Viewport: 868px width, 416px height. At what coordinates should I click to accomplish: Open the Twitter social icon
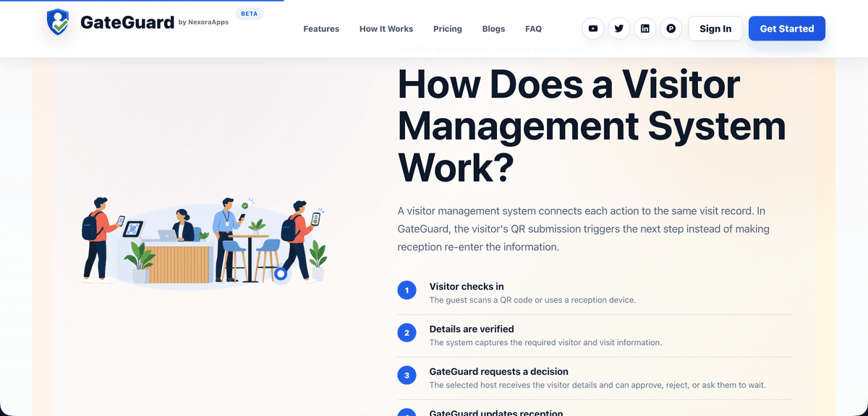point(619,29)
